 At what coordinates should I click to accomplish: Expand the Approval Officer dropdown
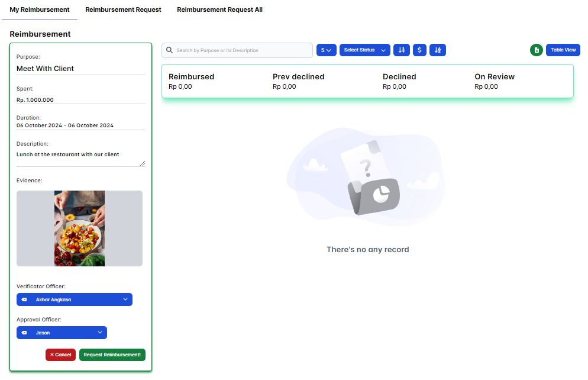point(99,333)
